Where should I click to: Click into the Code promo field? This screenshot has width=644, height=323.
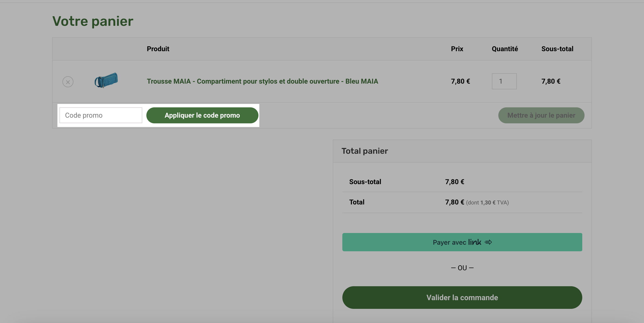[101, 115]
